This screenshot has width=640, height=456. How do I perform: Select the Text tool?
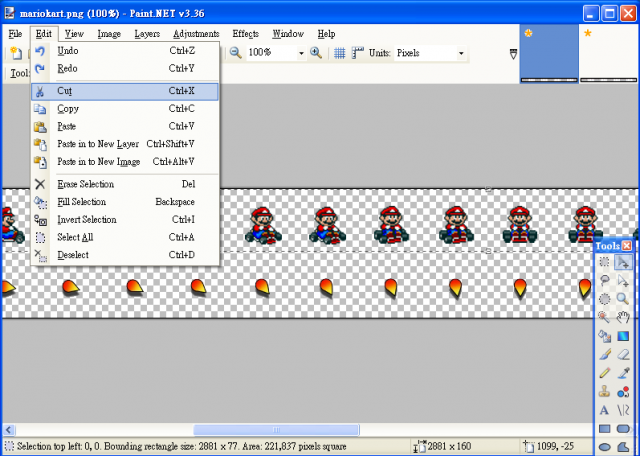[604, 410]
